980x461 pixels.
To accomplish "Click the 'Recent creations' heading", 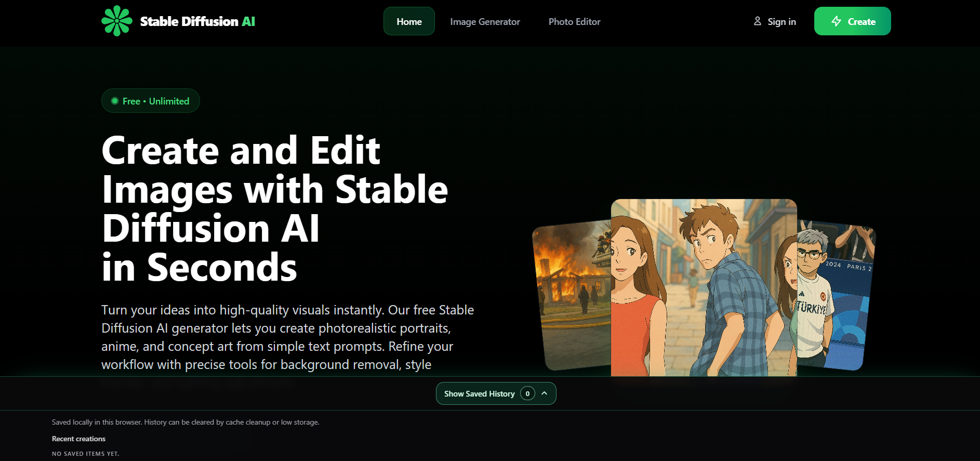I will [78, 439].
